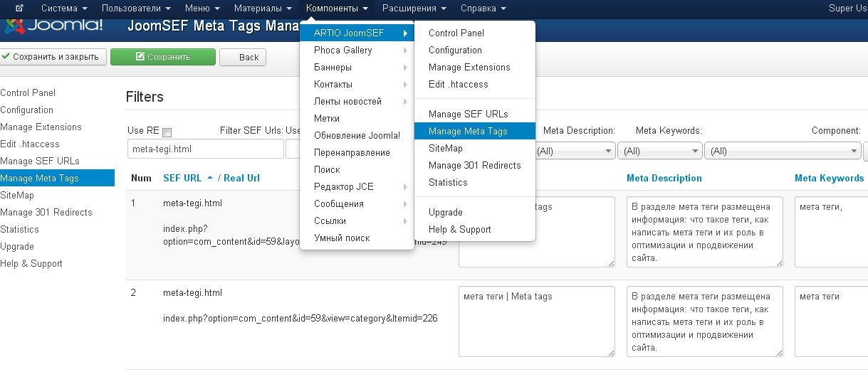Open the Meta Keywords filter dropdown

click(x=659, y=151)
